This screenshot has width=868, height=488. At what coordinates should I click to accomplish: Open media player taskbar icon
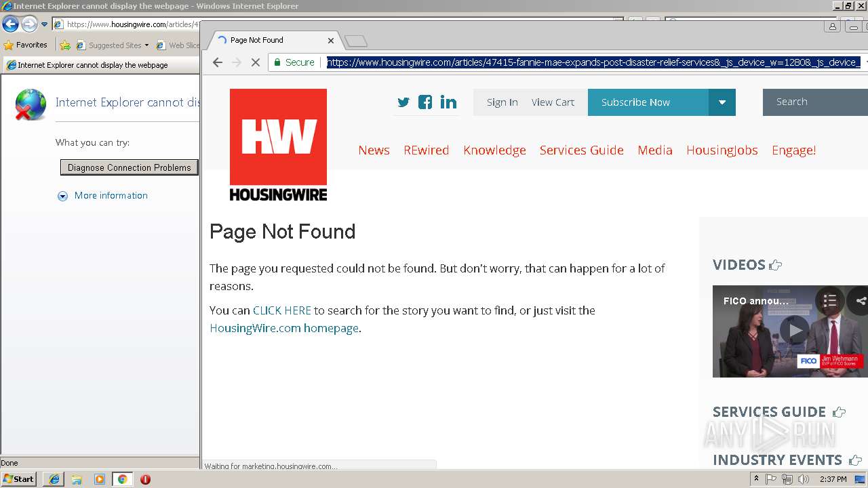[x=100, y=479]
